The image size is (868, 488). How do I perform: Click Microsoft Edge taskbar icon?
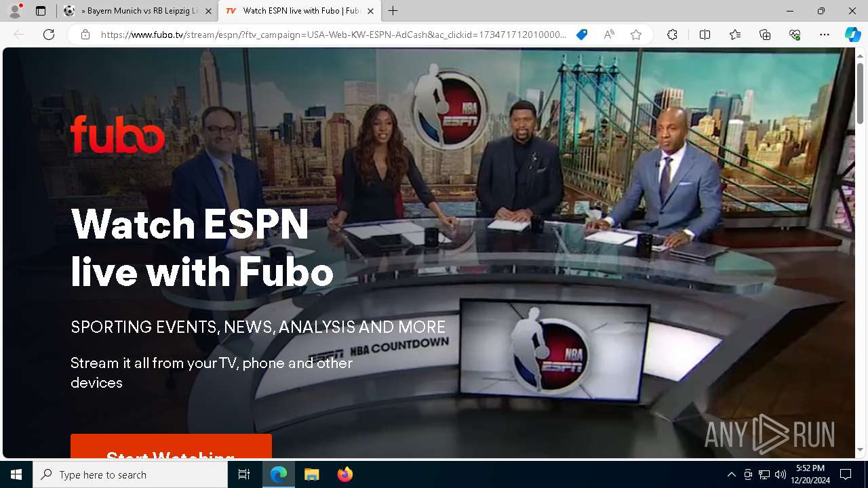(x=279, y=474)
